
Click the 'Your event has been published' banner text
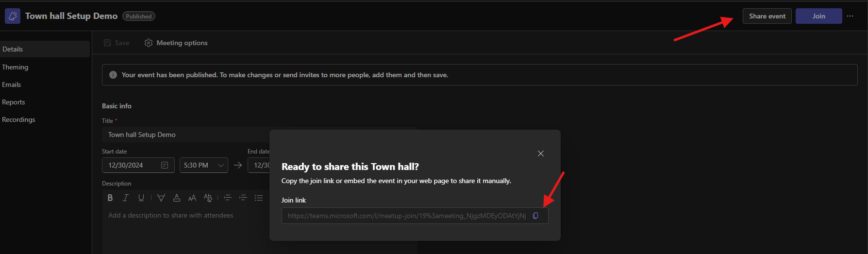[x=285, y=75]
